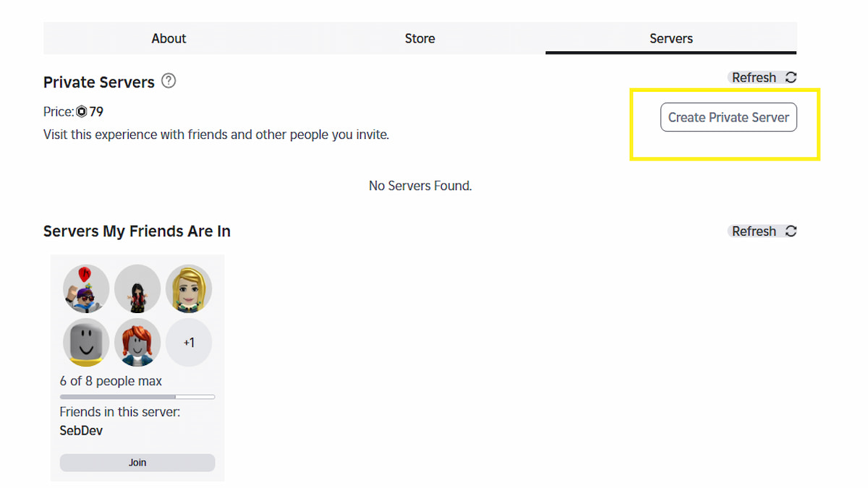
Task: Select the Servers tab
Action: pyautogui.click(x=671, y=38)
